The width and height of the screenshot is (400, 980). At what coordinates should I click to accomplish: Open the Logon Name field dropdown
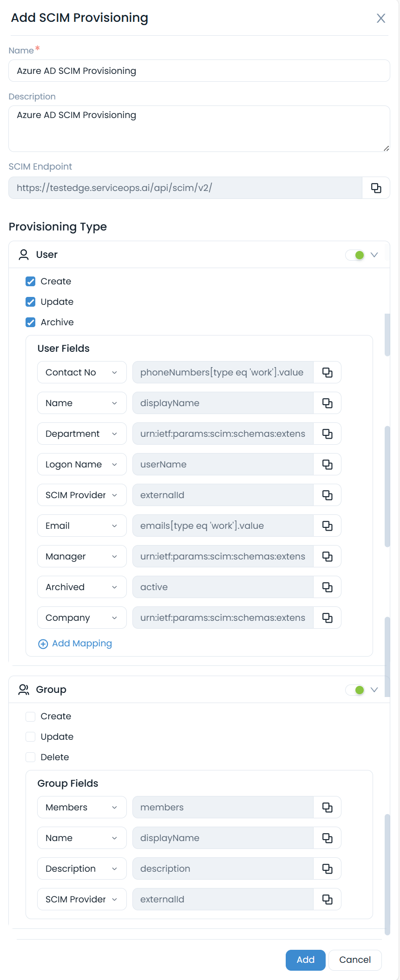click(82, 465)
